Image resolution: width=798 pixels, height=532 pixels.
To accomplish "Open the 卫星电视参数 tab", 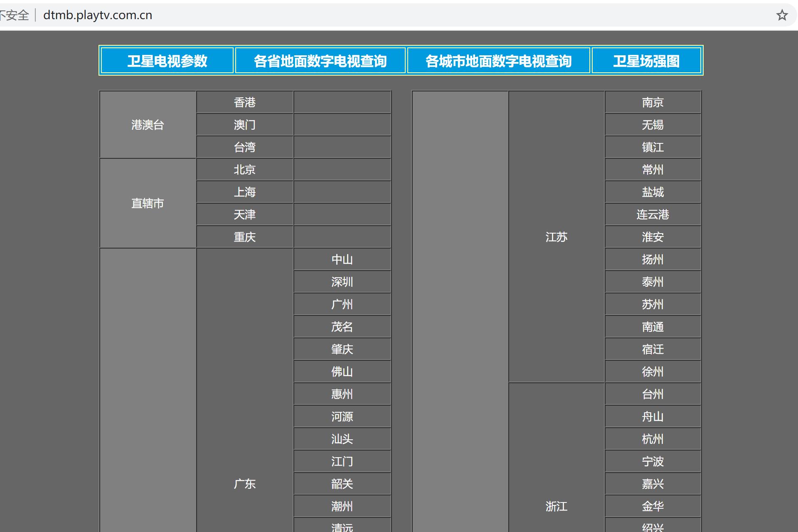I will coord(167,61).
